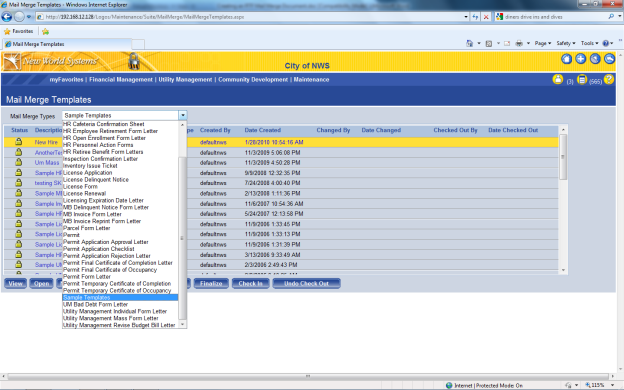Open the yellow help question mark icon
Viewport: 624px width, 390px height.
[608, 79]
